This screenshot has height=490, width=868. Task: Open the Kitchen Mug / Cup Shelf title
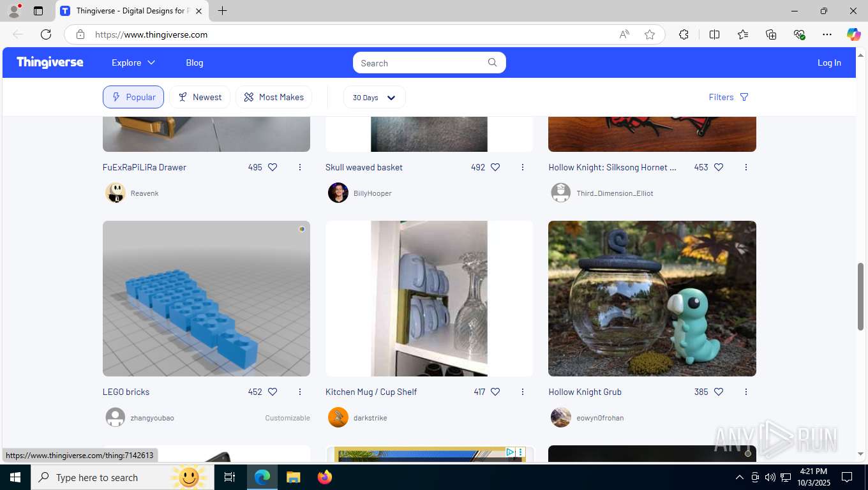pyautogui.click(x=371, y=392)
